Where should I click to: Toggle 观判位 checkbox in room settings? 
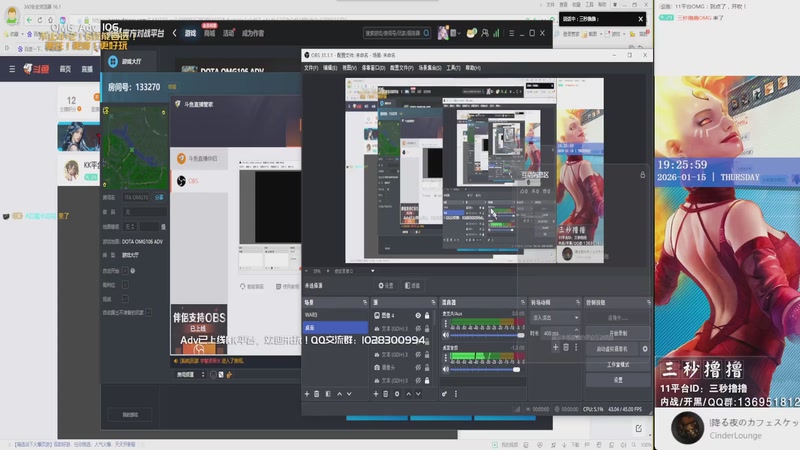pyautogui.click(x=125, y=285)
